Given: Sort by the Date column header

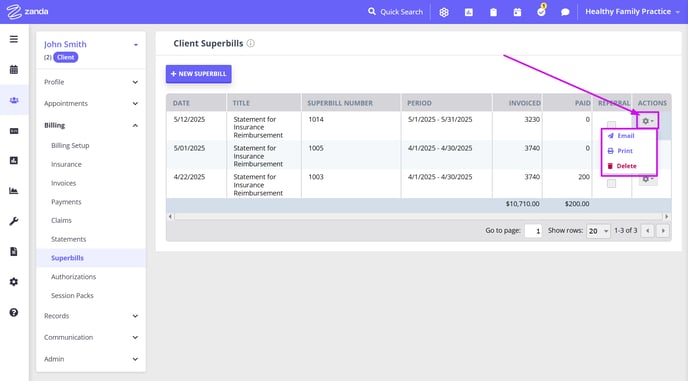Looking at the screenshot, I should coord(181,103).
